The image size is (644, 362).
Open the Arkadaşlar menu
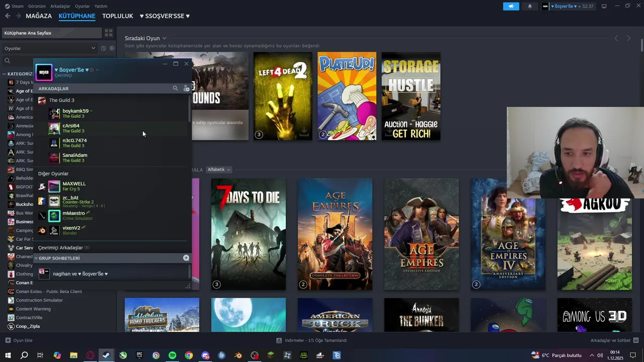pos(60,6)
